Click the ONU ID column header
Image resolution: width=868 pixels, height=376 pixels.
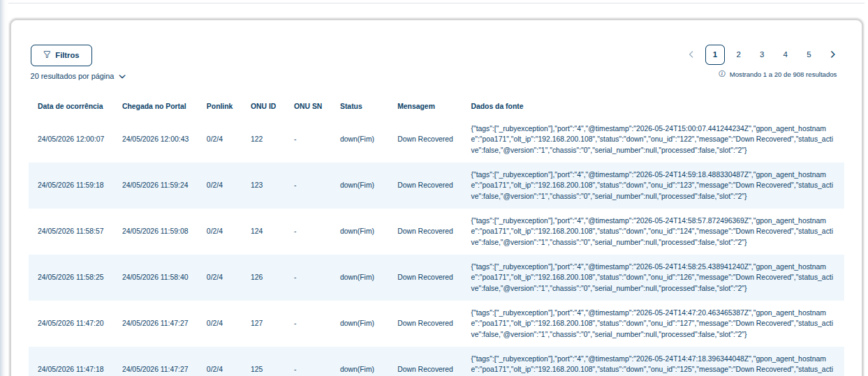(x=263, y=106)
